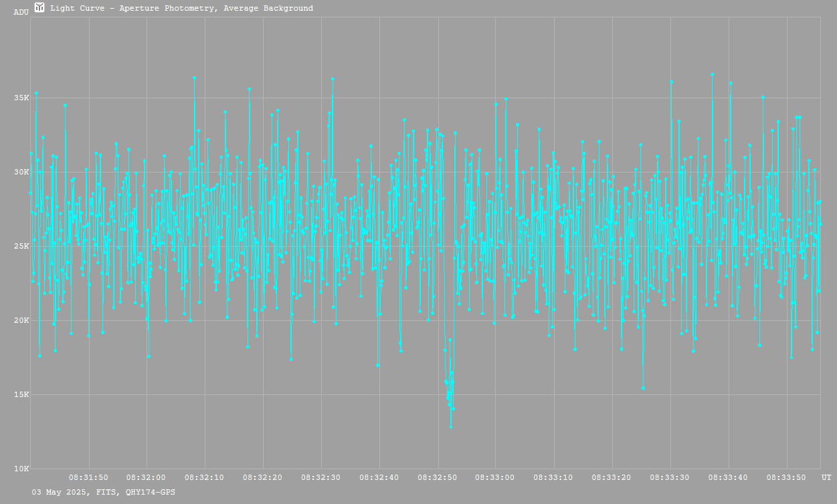Select the 08:32:00 time axis label
This screenshot has height=504, width=837.
pyautogui.click(x=146, y=477)
